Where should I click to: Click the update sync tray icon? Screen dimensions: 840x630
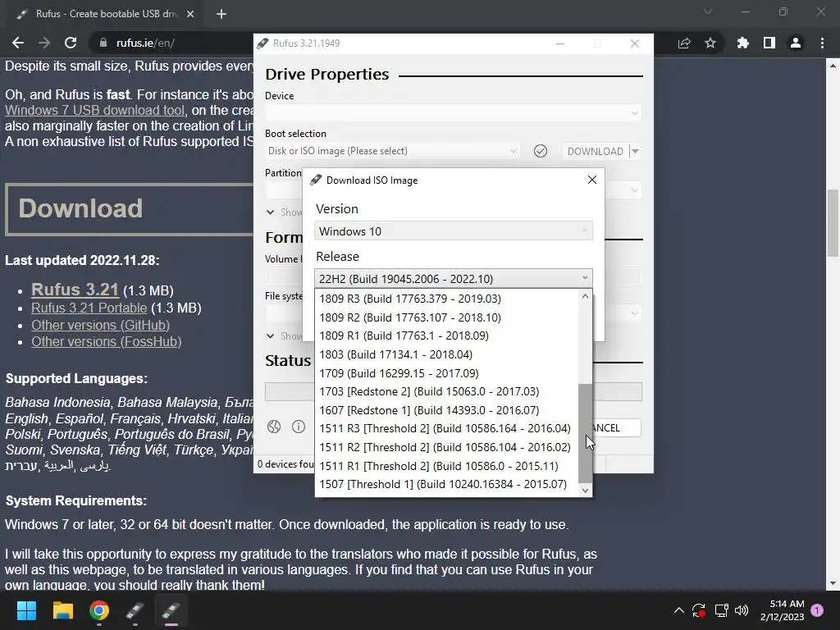click(x=699, y=610)
